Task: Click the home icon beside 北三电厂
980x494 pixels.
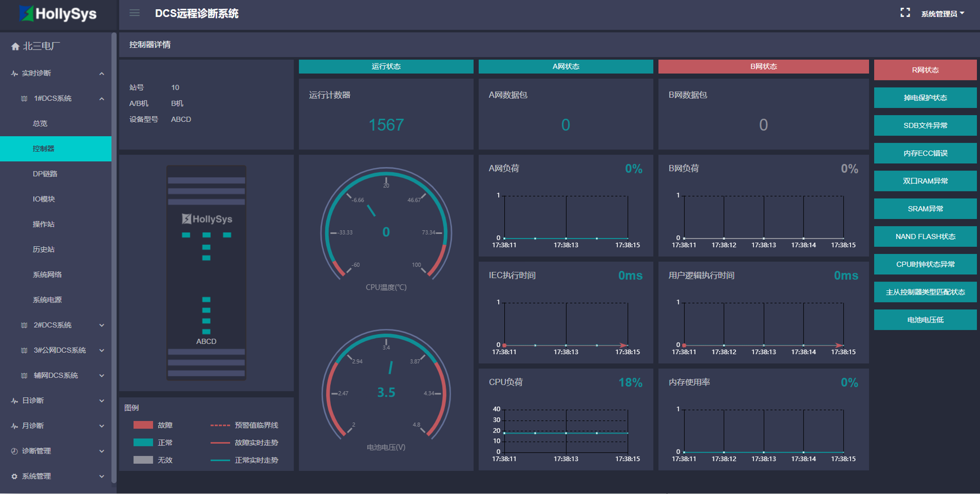Action: 15,47
